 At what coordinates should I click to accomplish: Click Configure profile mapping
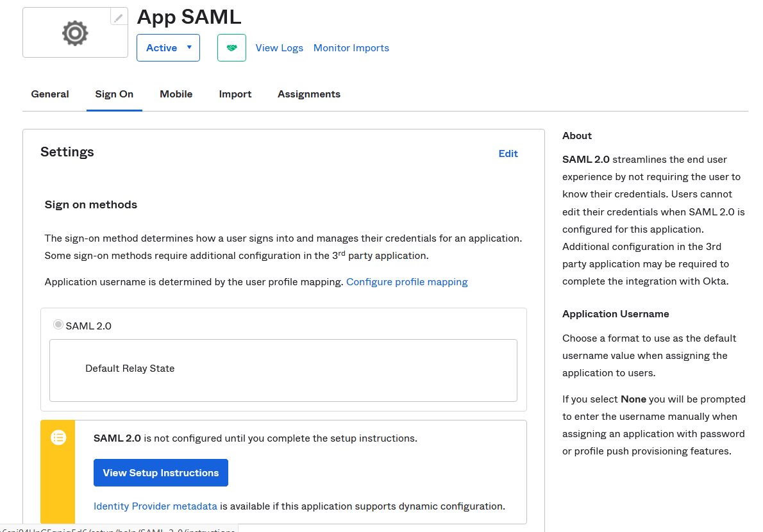(x=407, y=281)
